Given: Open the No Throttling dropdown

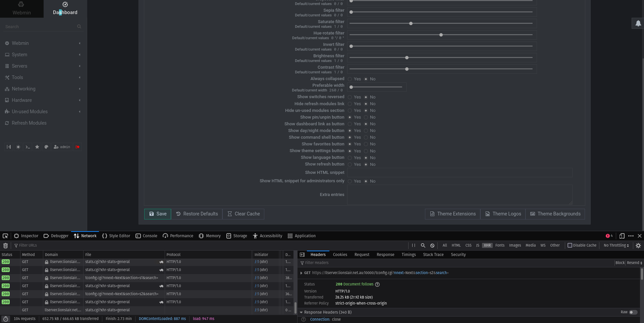Looking at the screenshot, I should click(x=615, y=245).
